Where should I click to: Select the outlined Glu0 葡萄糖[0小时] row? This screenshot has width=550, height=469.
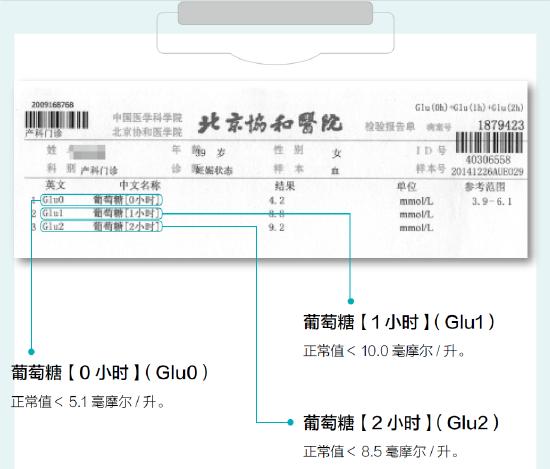tap(101, 200)
